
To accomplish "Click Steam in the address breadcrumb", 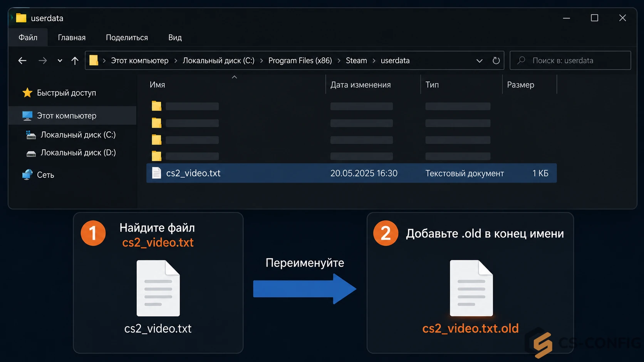I will pyautogui.click(x=356, y=60).
